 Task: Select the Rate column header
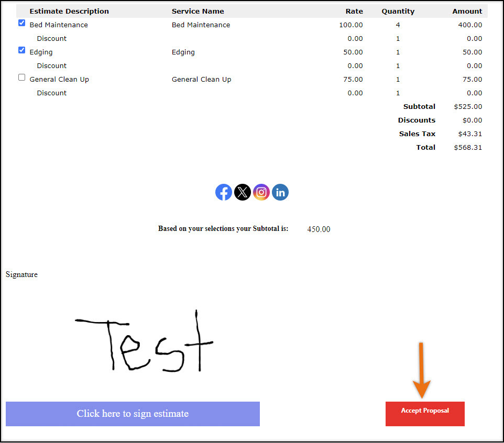[354, 11]
